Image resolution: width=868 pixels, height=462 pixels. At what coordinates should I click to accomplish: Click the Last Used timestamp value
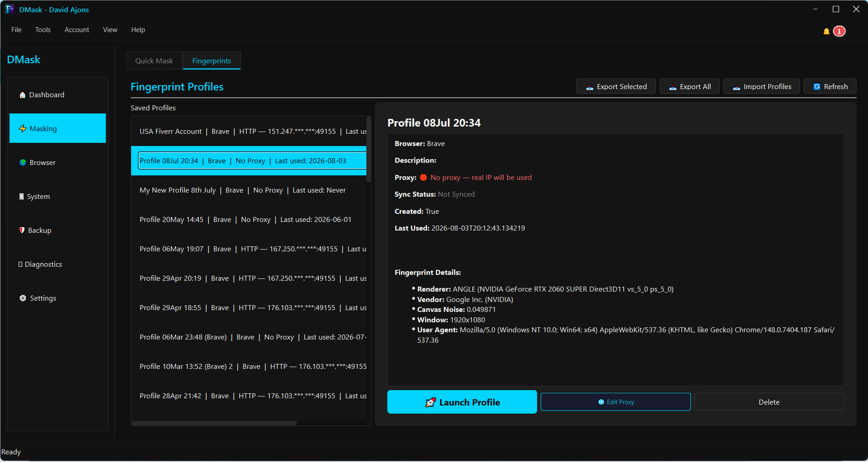tap(478, 228)
